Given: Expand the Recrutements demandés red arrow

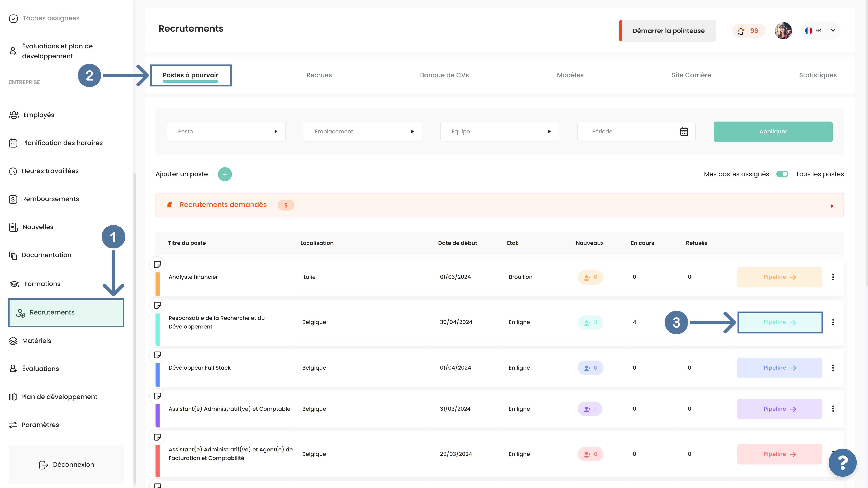Looking at the screenshot, I should 832,206.
